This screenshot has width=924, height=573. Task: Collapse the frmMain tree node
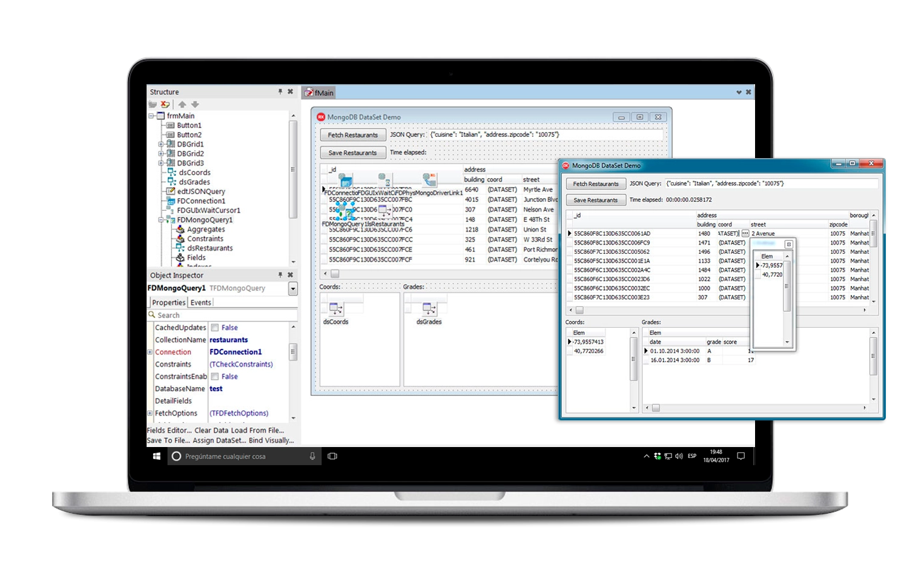[151, 116]
